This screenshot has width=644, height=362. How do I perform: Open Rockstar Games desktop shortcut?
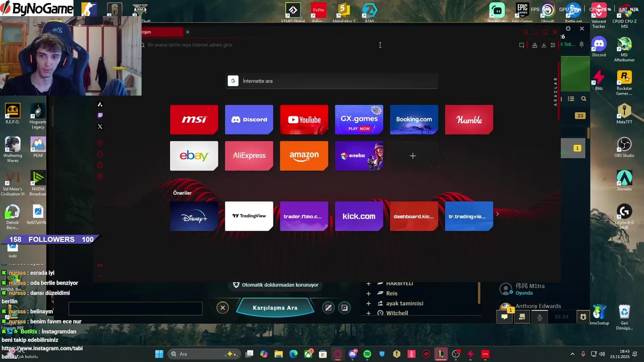(624, 83)
